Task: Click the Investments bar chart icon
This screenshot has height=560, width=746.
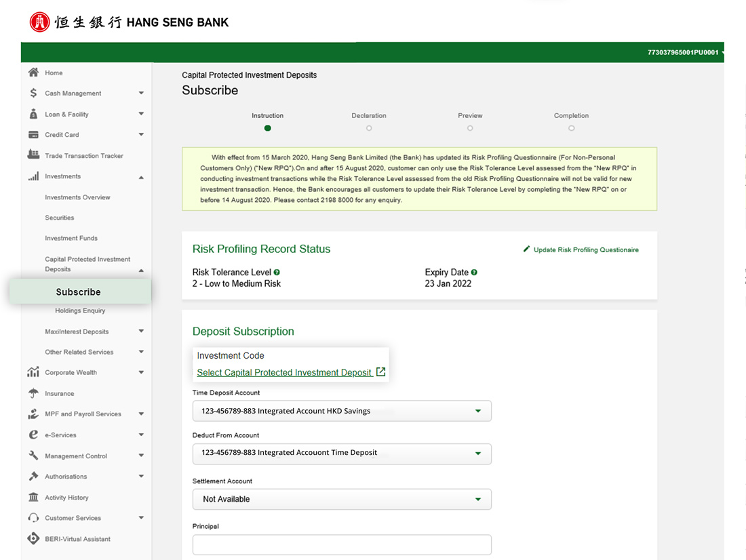Action: coord(33,176)
